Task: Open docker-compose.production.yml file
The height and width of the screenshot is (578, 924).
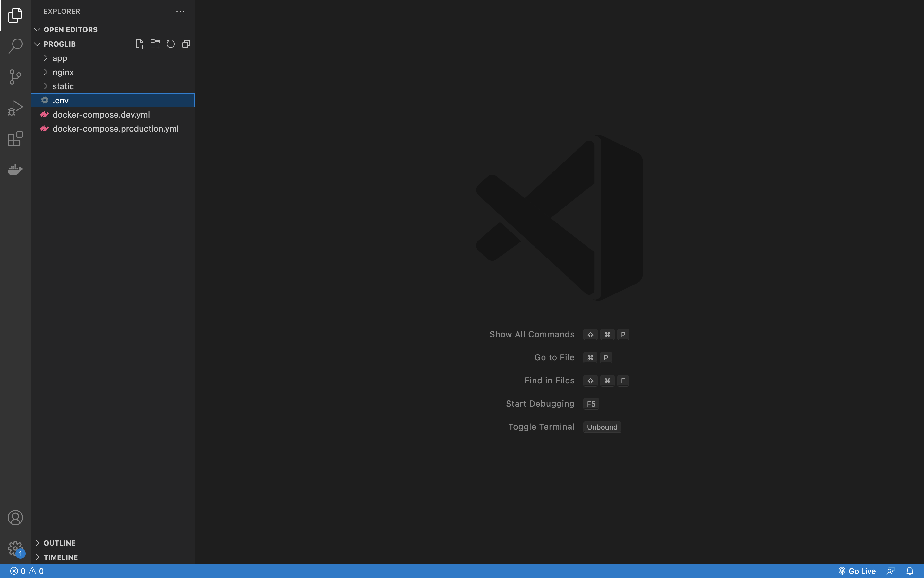Action: pos(113,129)
